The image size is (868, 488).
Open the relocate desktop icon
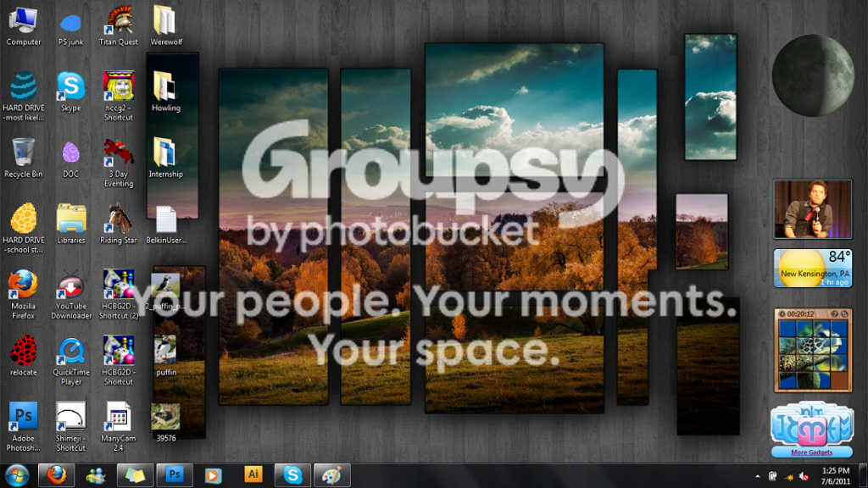tap(23, 356)
